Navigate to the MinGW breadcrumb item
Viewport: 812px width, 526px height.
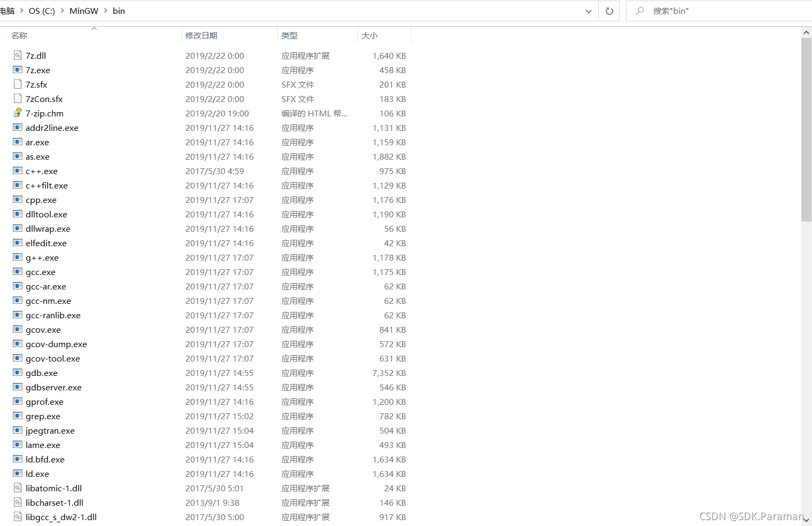(x=84, y=10)
